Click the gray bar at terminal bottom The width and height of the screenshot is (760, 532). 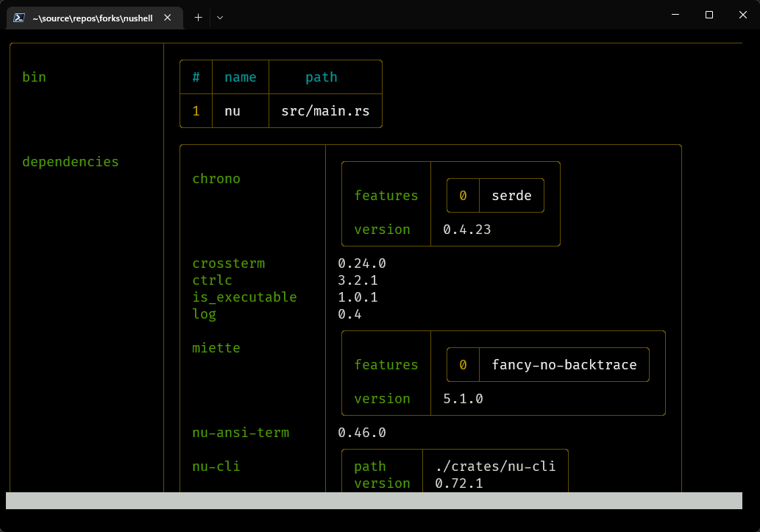coord(374,501)
